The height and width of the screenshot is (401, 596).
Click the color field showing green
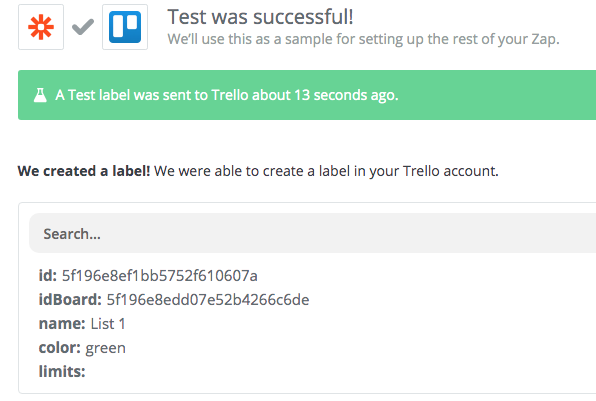click(x=82, y=348)
